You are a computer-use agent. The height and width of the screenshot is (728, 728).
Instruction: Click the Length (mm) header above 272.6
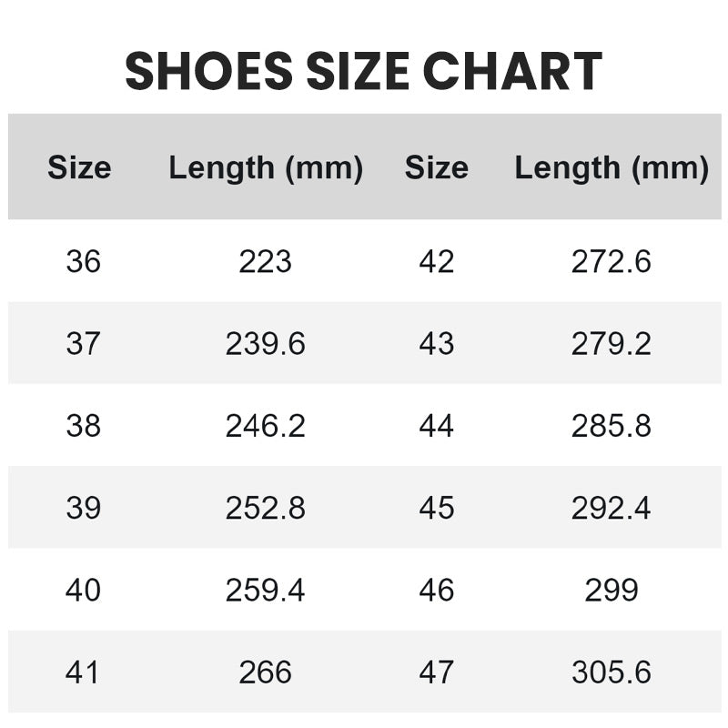click(x=612, y=167)
